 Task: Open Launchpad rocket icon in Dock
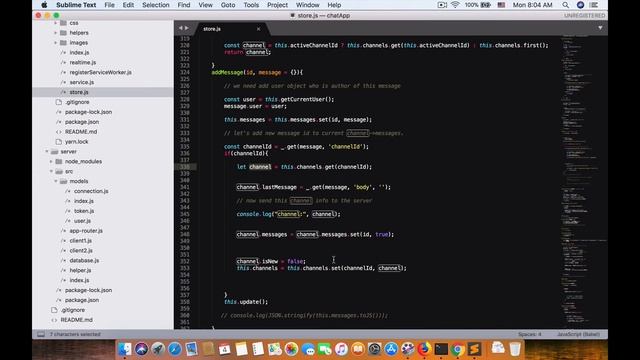click(158, 349)
